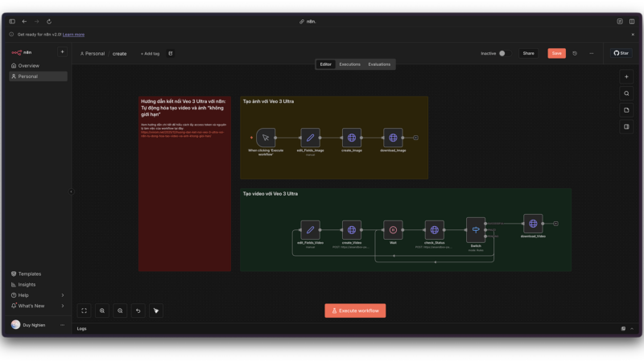The width and height of the screenshot is (644, 362).
Task: Open the workflow history icon
Action: [575, 53]
